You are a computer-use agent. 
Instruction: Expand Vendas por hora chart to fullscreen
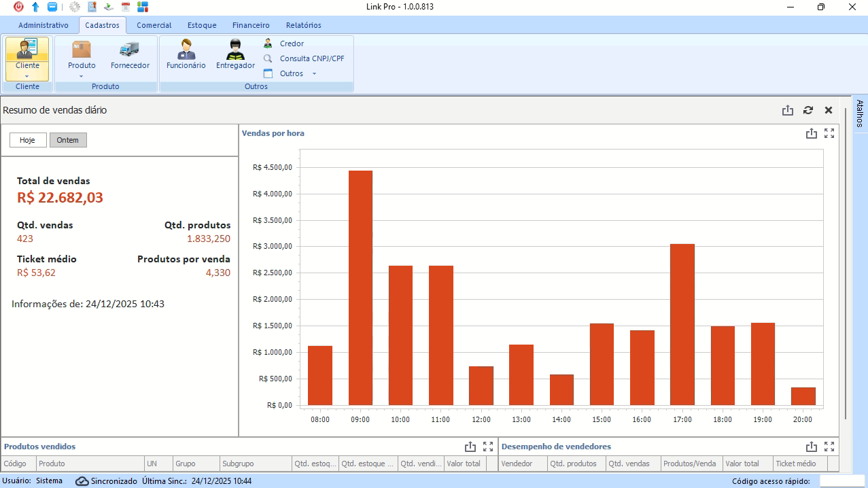[829, 133]
